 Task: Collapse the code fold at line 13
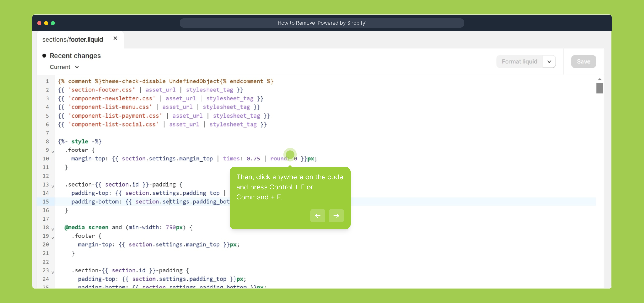[x=53, y=186]
